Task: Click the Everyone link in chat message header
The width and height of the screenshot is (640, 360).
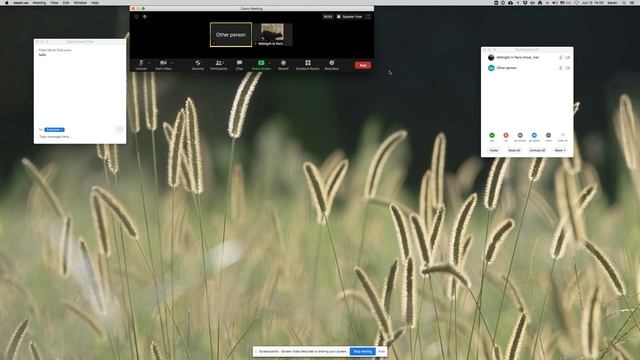Action: point(64,50)
